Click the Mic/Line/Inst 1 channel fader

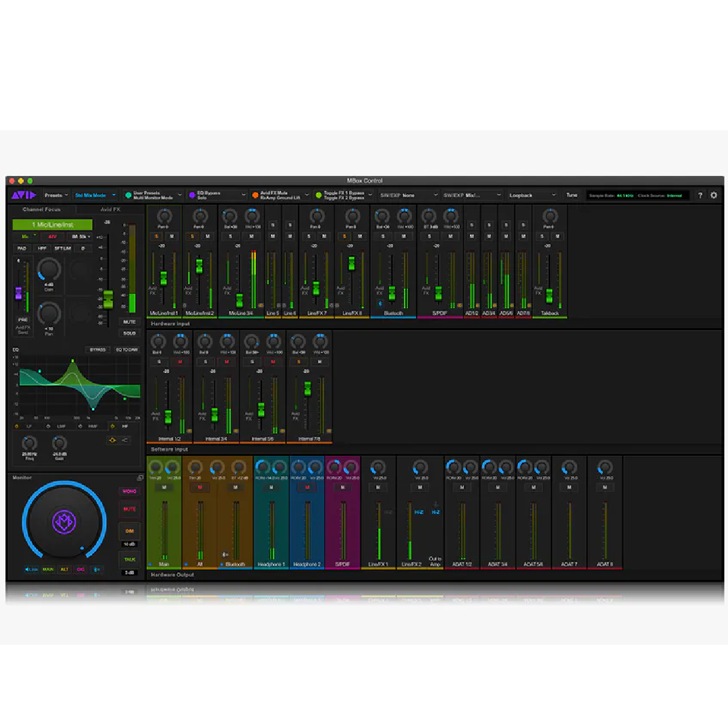(164, 278)
